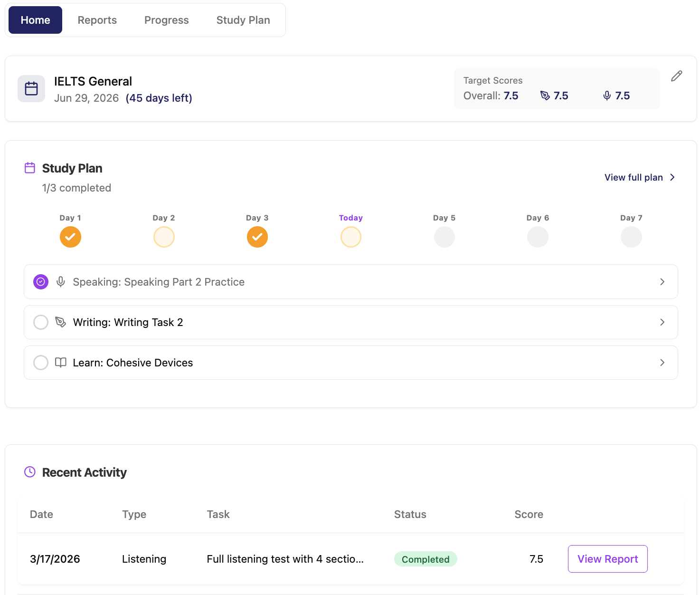Image resolution: width=700 pixels, height=595 pixels.
Task: Click the microphone icon in Target Scores
Action: (607, 96)
